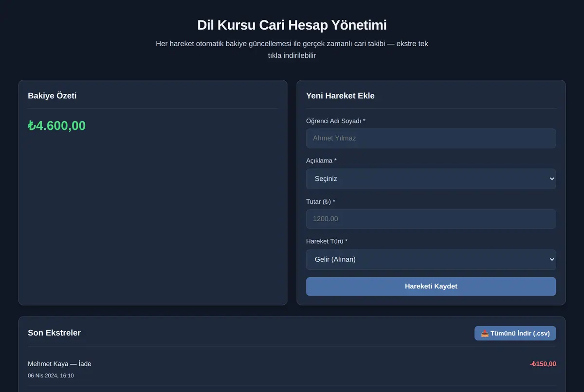This screenshot has height=392, width=584.
Task: Select the ₺4.600,00 balance amount
Action: (x=56, y=125)
